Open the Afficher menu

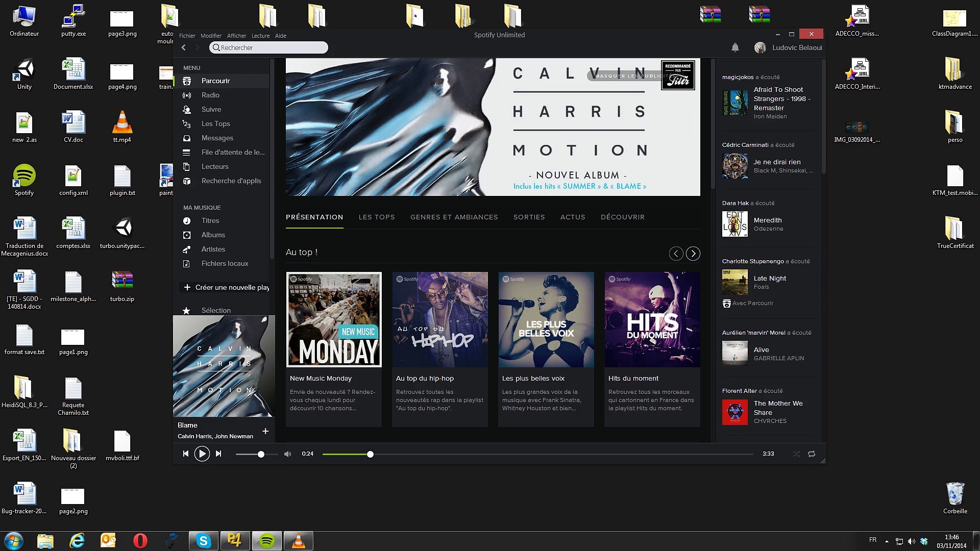[236, 36]
